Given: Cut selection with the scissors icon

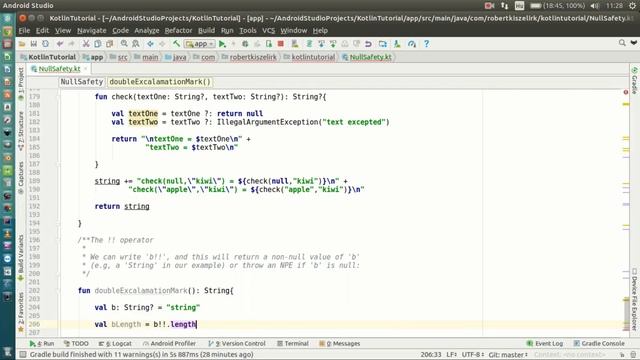Looking at the screenshot, I should (x=86, y=44).
